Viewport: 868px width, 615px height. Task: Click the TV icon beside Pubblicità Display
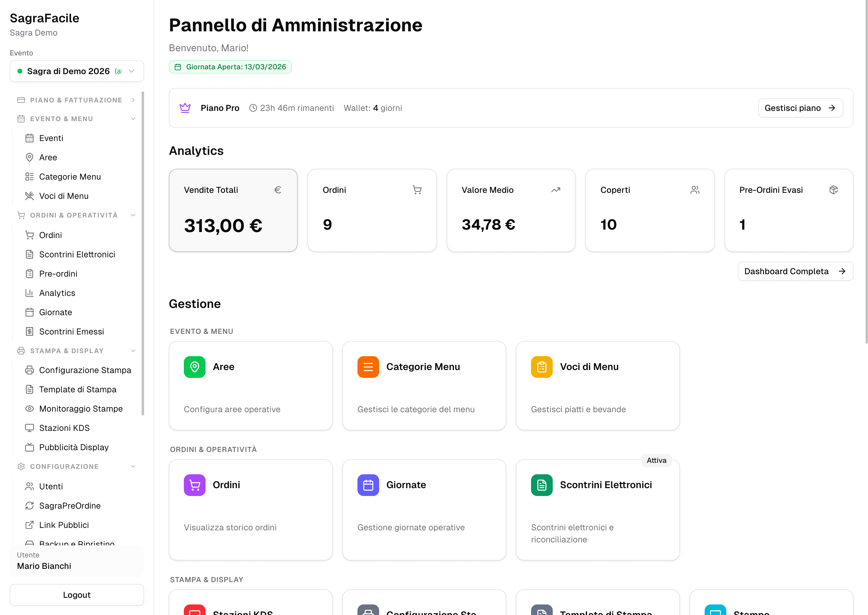[x=30, y=448]
